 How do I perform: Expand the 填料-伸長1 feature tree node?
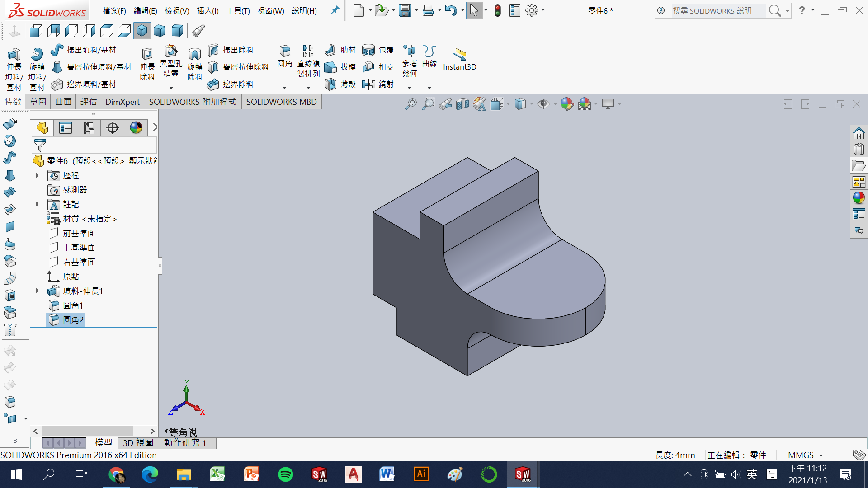(38, 291)
